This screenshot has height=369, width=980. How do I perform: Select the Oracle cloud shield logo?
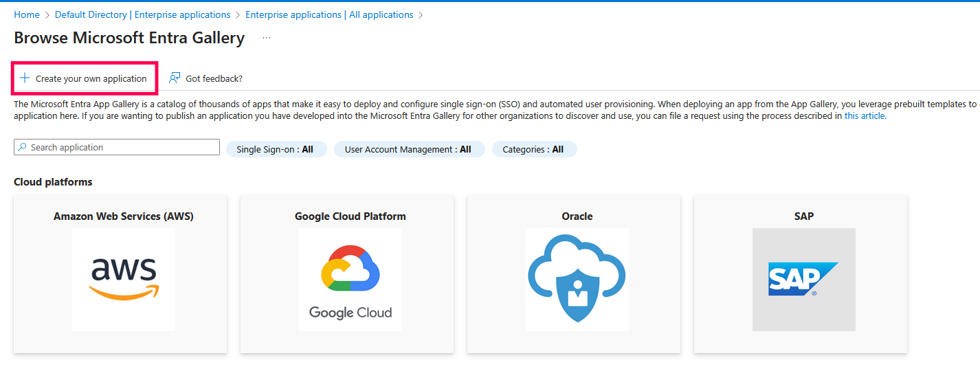click(577, 280)
